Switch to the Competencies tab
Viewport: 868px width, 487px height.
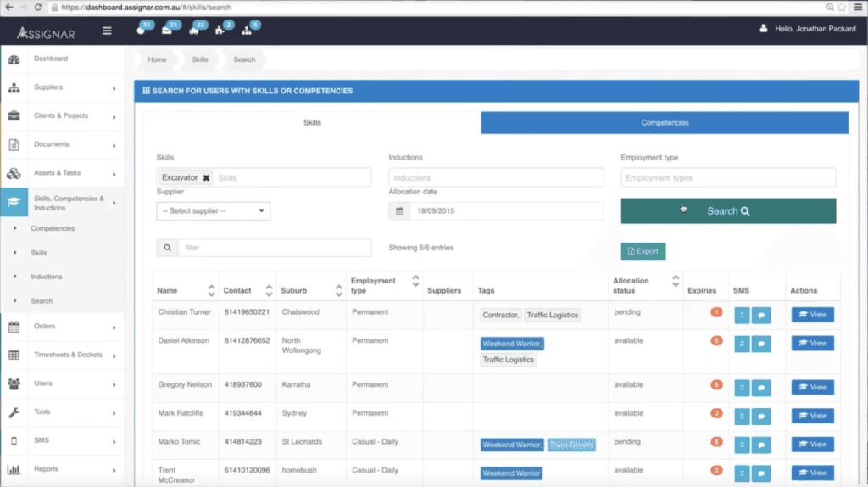tap(665, 122)
